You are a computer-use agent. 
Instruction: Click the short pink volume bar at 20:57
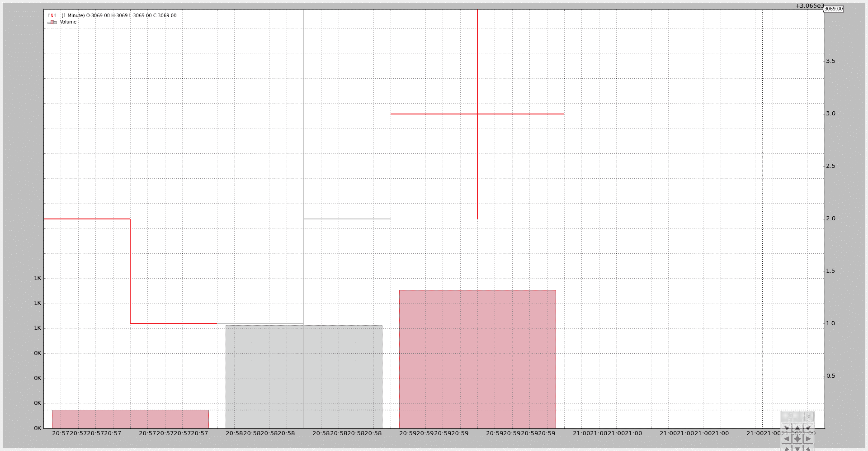point(130,419)
